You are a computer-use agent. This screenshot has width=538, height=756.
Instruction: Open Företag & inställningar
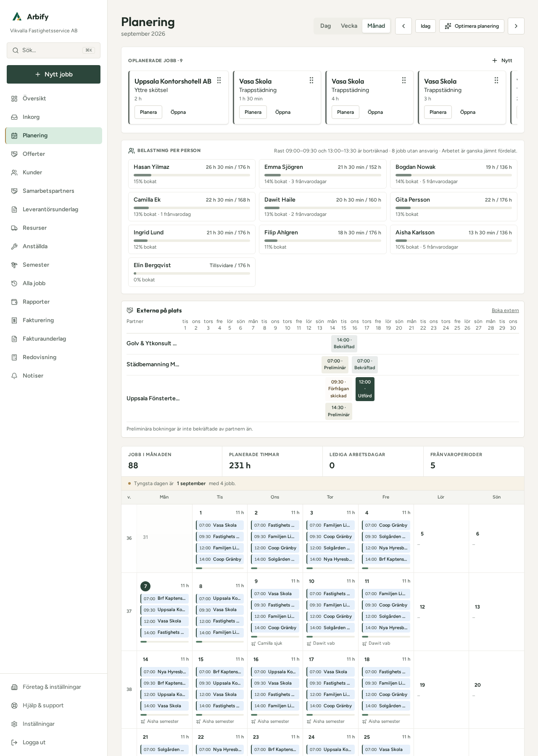(x=53, y=687)
